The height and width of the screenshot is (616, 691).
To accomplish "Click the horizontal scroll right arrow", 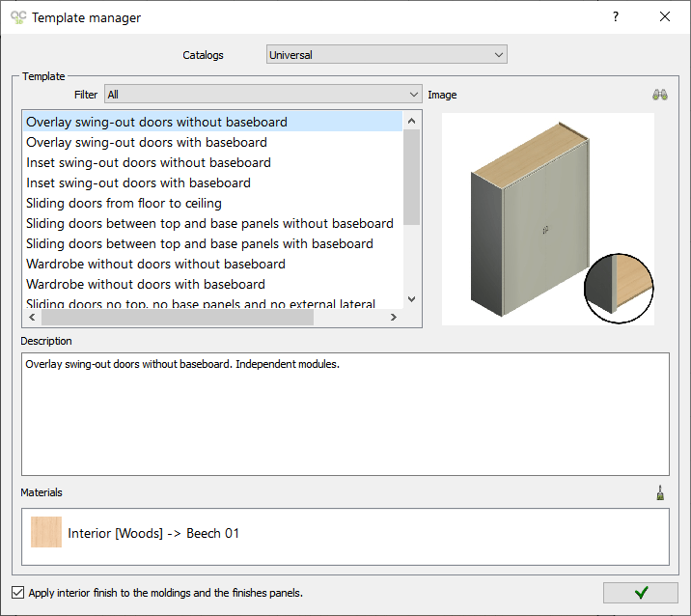I will point(394,317).
